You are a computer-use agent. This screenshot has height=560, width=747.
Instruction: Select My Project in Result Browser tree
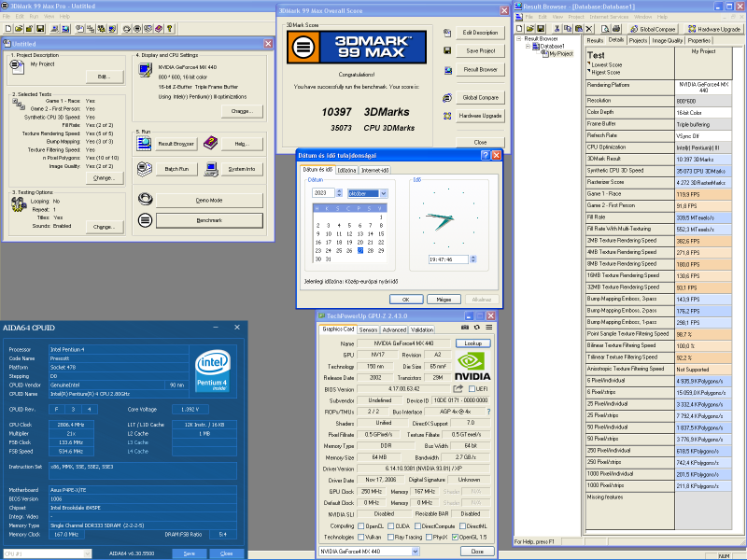[x=561, y=54]
